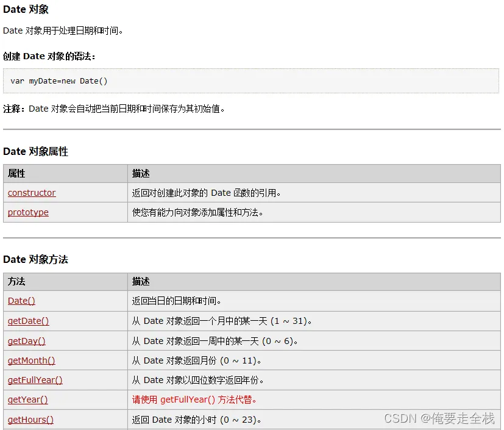
Task: Click the '方法' column header
Action: tap(16, 281)
